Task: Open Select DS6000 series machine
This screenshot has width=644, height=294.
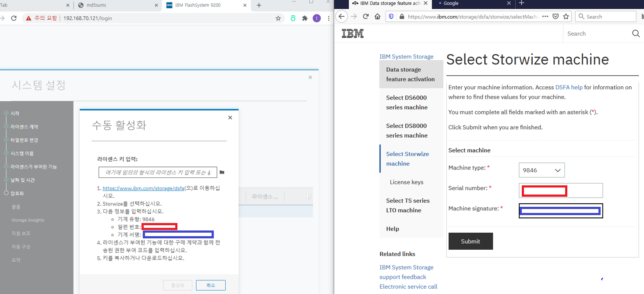Action: (411, 103)
